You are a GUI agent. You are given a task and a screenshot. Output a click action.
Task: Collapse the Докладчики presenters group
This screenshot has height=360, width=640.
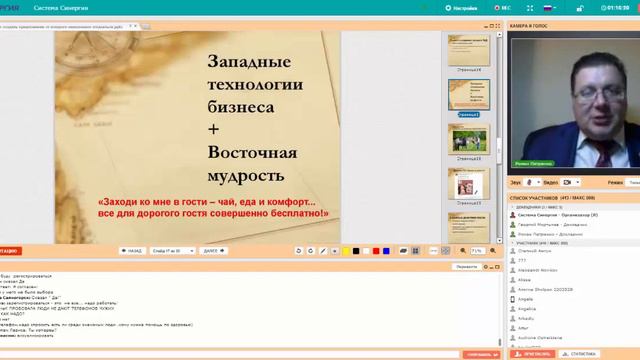coord(512,207)
